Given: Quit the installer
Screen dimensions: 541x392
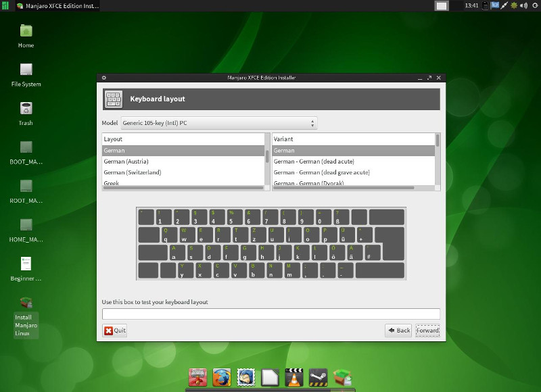Looking at the screenshot, I should pyautogui.click(x=114, y=330).
